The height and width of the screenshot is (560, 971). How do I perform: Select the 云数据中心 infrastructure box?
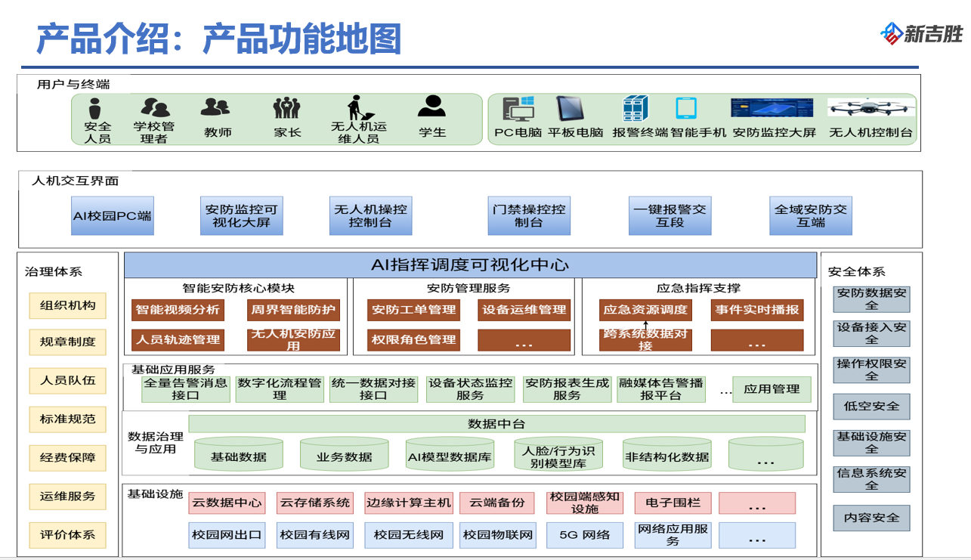[227, 503]
